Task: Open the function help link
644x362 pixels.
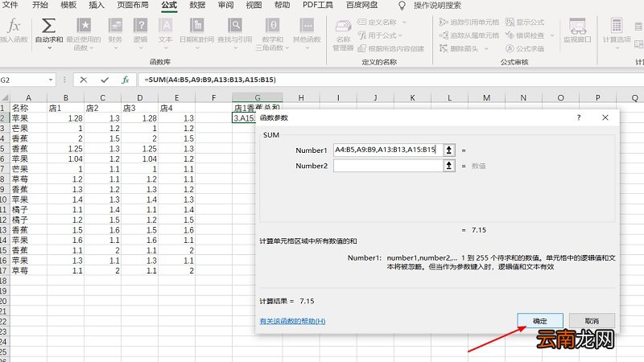Action: pyautogui.click(x=292, y=321)
